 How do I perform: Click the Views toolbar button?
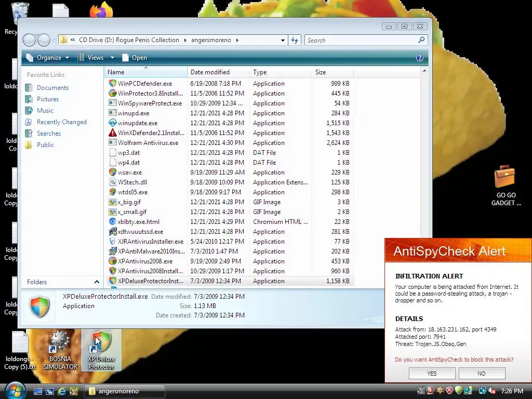90,58
